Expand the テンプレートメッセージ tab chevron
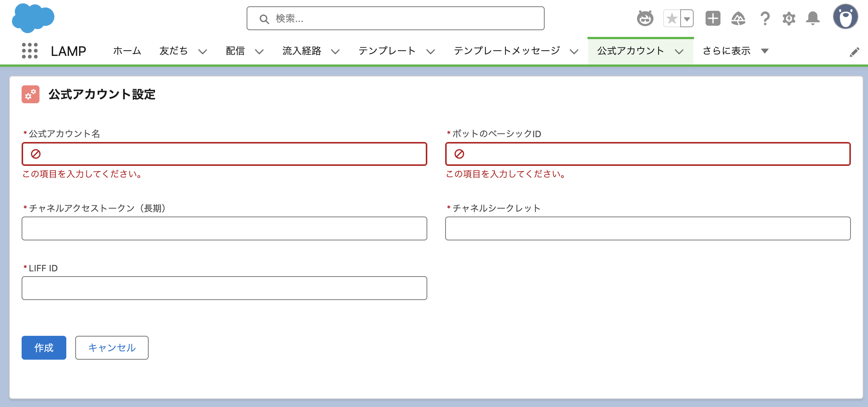The width and height of the screenshot is (868, 407). point(574,51)
